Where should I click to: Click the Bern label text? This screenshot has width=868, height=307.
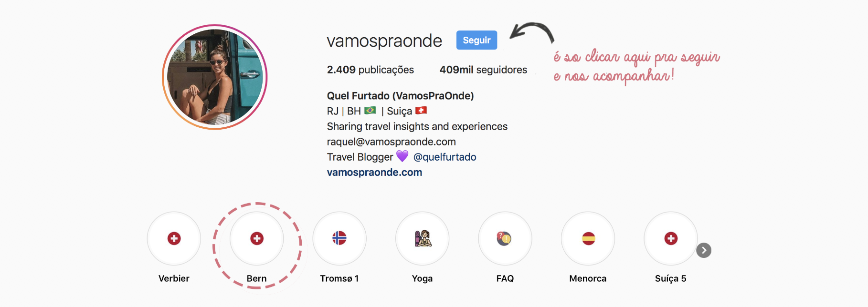tap(257, 278)
